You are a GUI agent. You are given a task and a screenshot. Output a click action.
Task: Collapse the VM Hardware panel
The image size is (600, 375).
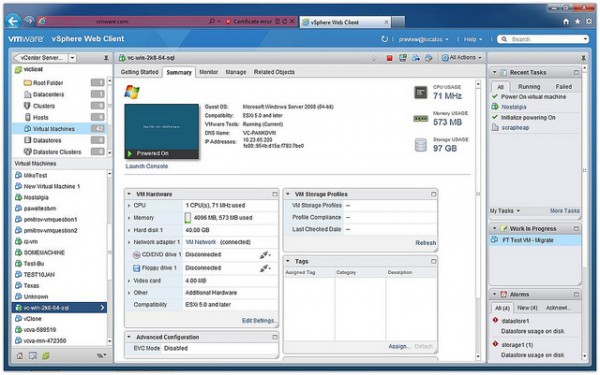129,194
